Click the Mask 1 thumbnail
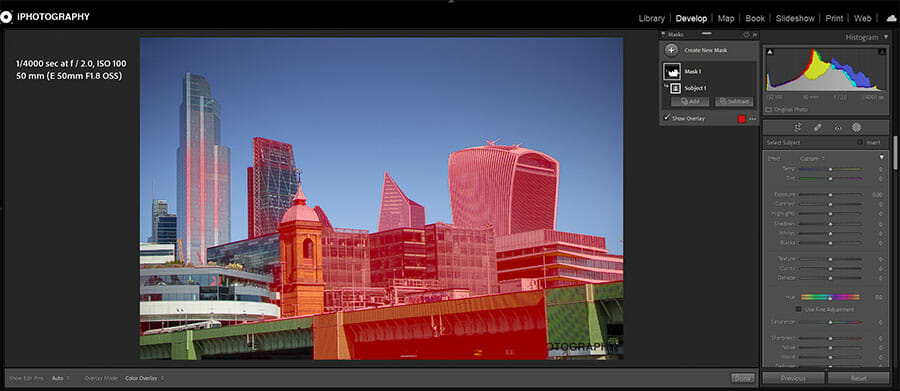This screenshot has height=391, width=900. [672, 71]
